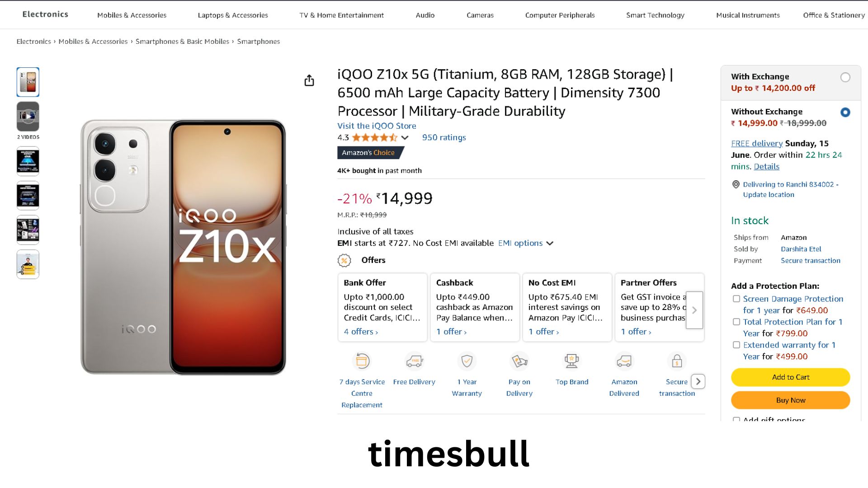The image size is (868, 488).
Task: Click the share icon above product image
Action: 309,80
